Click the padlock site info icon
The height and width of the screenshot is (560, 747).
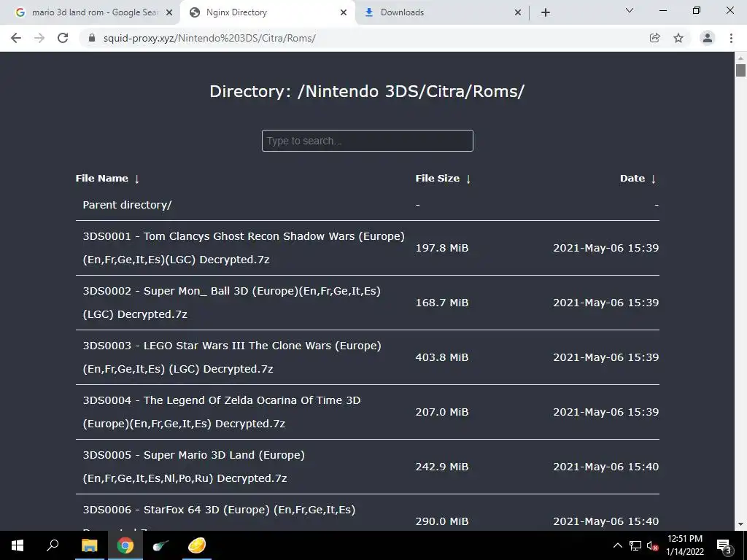click(x=92, y=38)
